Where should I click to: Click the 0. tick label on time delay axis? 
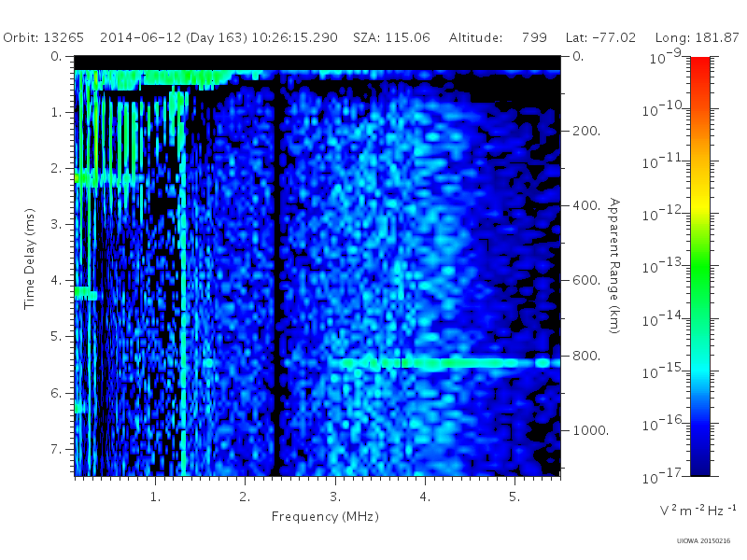[x=57, y=56]
